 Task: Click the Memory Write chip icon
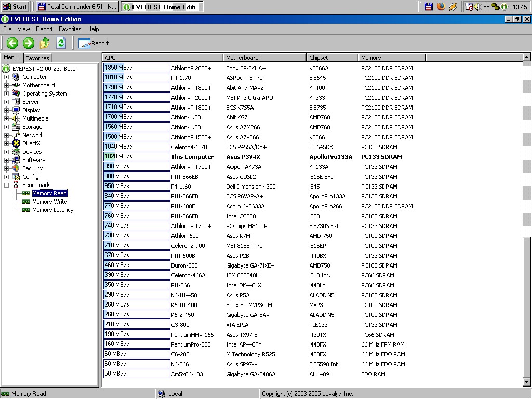[26, 202]
